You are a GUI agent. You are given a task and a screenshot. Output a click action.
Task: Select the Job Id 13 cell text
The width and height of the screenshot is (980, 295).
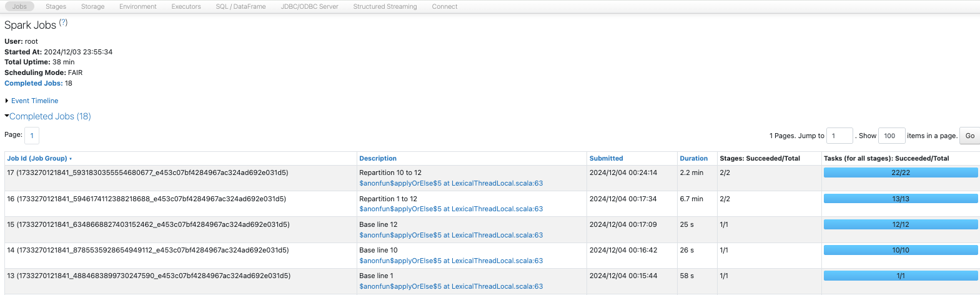pos(149,276)
